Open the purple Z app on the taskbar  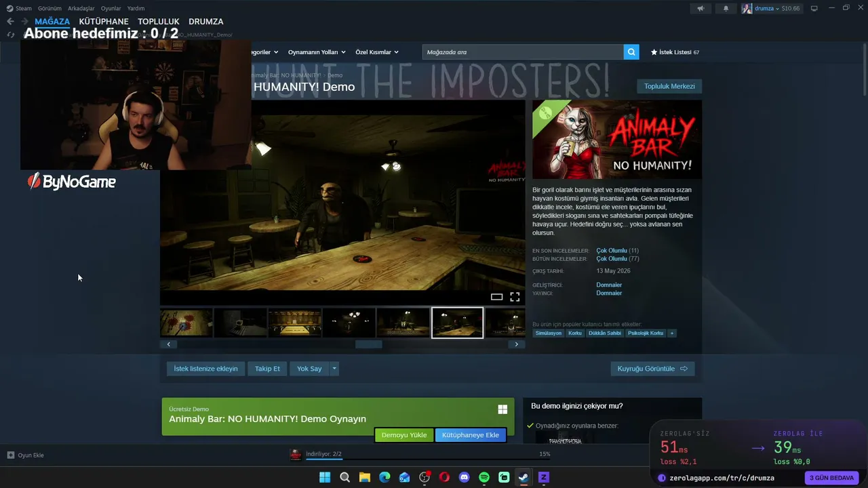543,477
